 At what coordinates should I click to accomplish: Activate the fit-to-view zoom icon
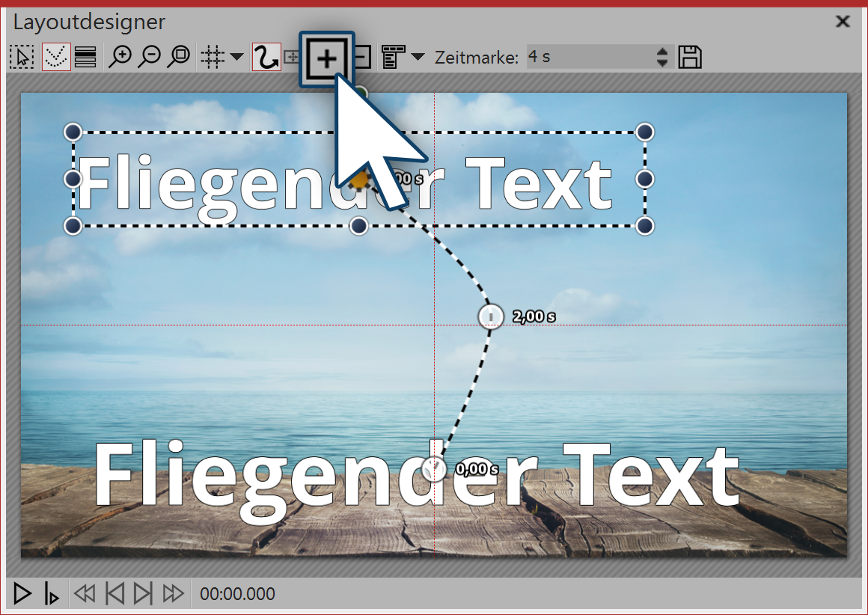179,56
